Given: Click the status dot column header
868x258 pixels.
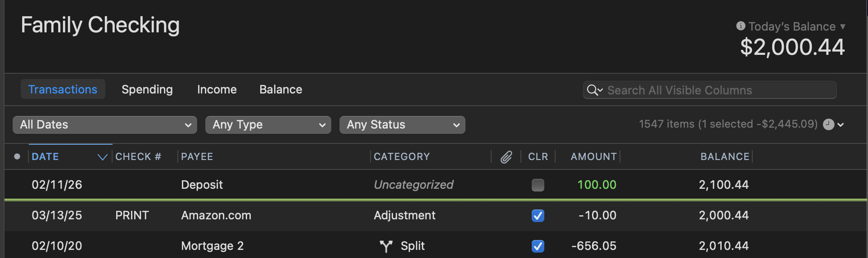Looking at the screenshot, I should 17,156.
